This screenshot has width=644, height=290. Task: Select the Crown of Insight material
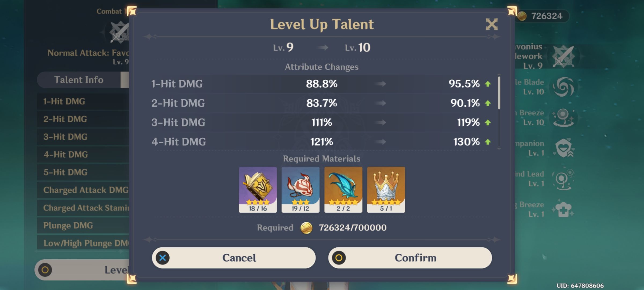click(x=386, y=190)
